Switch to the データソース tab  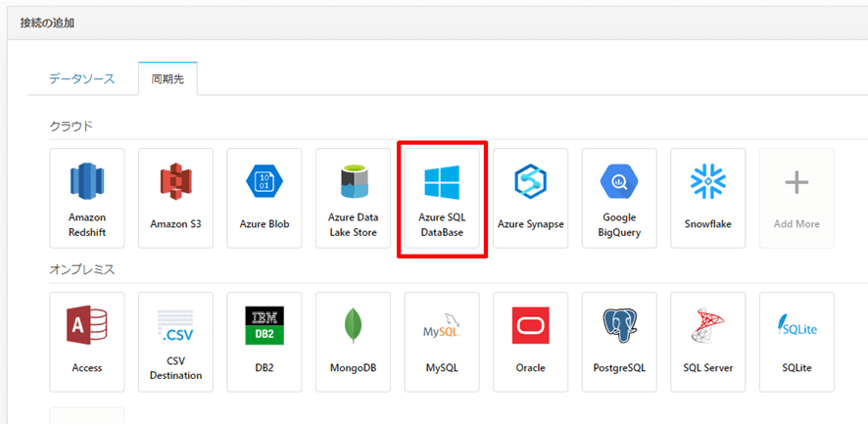click(82, 78)
